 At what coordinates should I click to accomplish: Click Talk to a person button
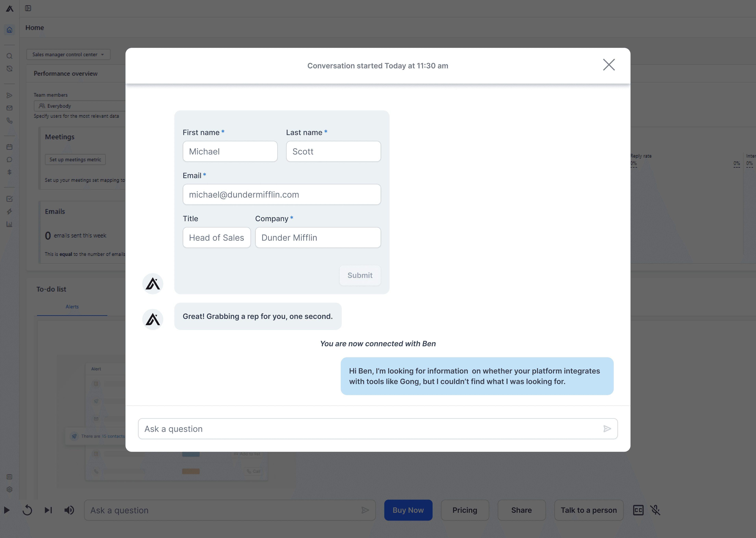(x=589, y=510)
